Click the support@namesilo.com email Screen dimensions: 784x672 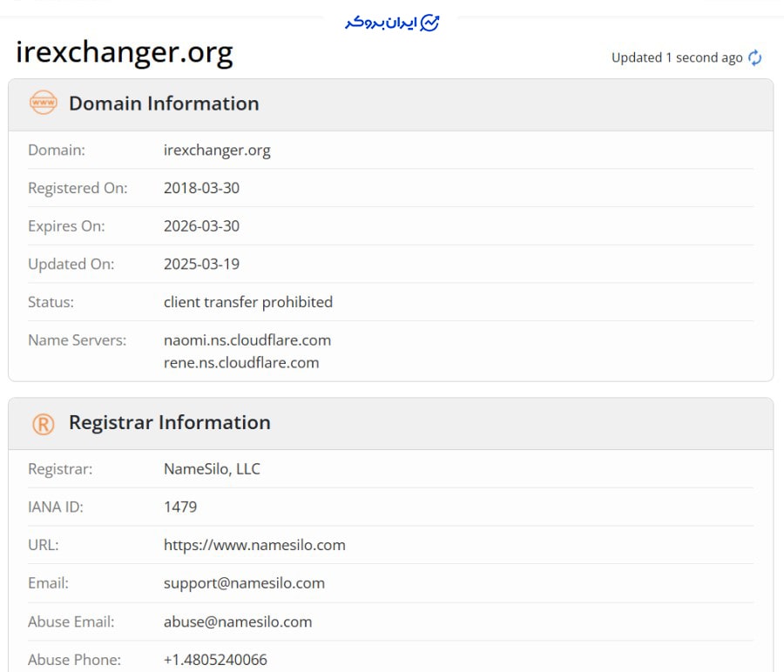(244, 583)
